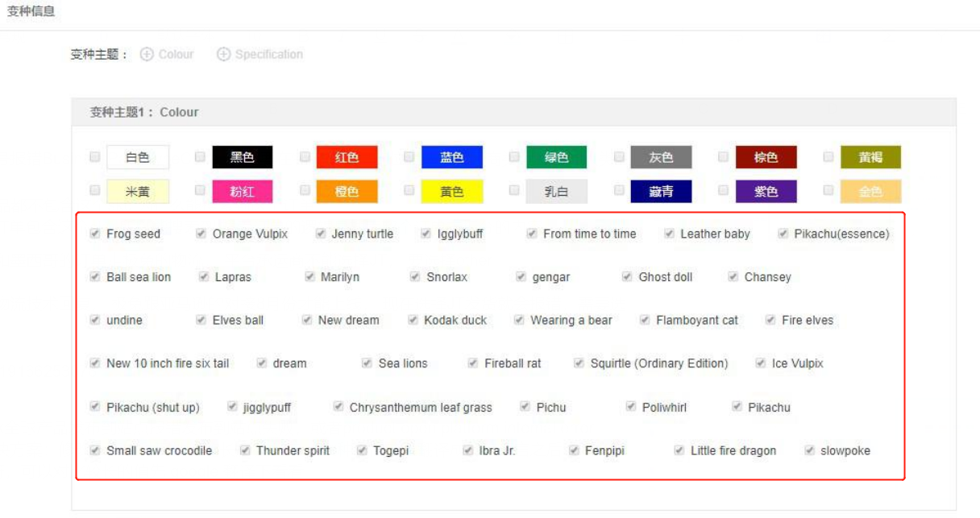
Task: Click the Fenpipi label text
Action: pos(605,451)
